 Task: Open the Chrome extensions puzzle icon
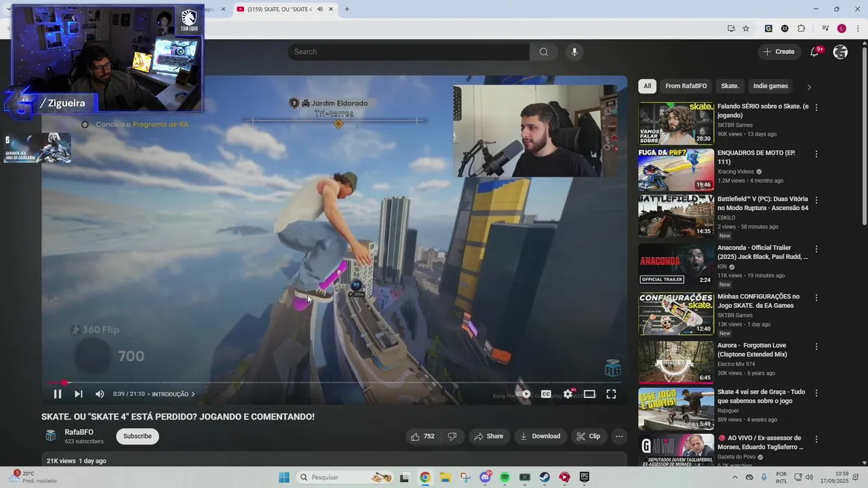[801, 28]
